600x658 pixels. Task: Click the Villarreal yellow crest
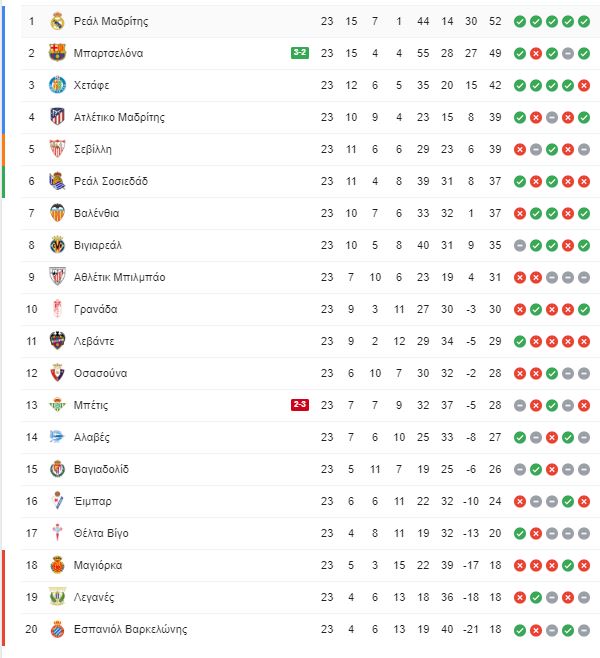click(57, 245)
